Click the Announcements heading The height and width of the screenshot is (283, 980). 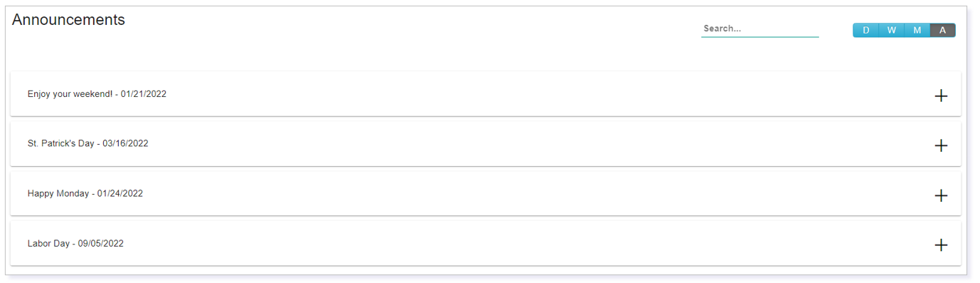tap(68, 20)
